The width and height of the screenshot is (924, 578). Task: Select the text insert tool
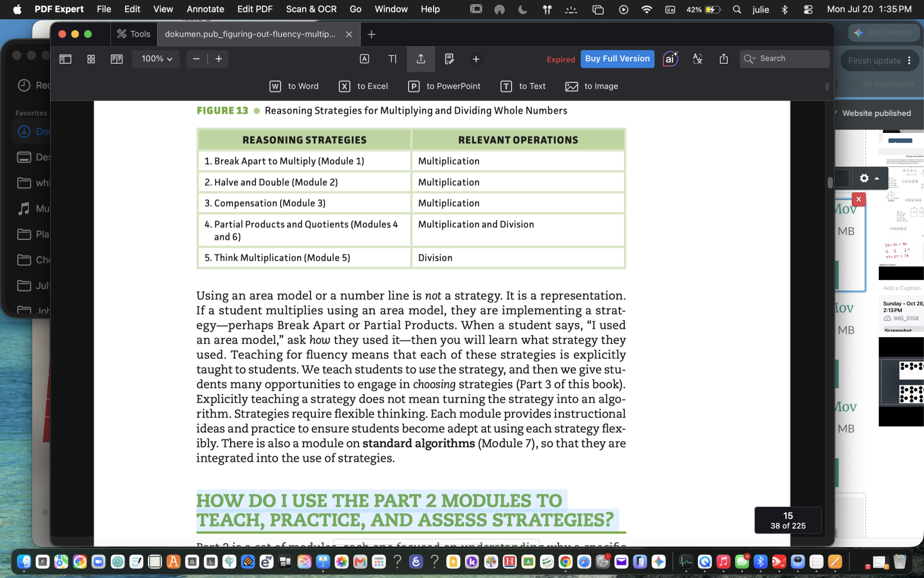pyautogui.click(x=393, y=59)
